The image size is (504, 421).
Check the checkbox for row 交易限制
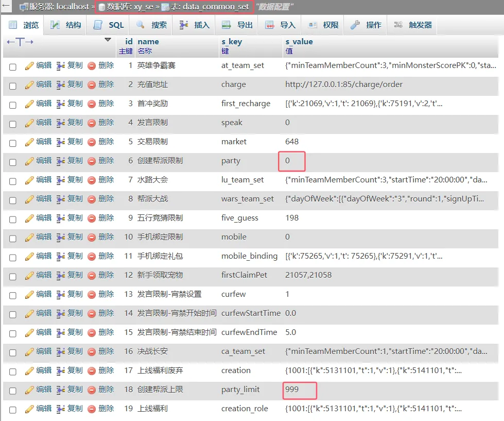pos(13,143)
